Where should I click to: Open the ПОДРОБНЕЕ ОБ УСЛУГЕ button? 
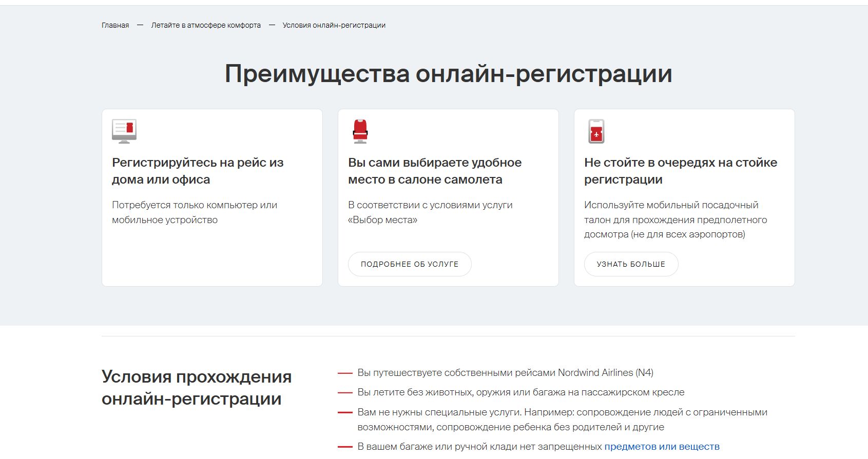pos(410,264)
